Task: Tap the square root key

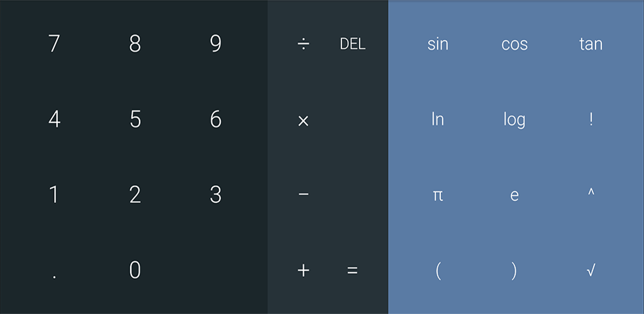Action: [591, 270]
